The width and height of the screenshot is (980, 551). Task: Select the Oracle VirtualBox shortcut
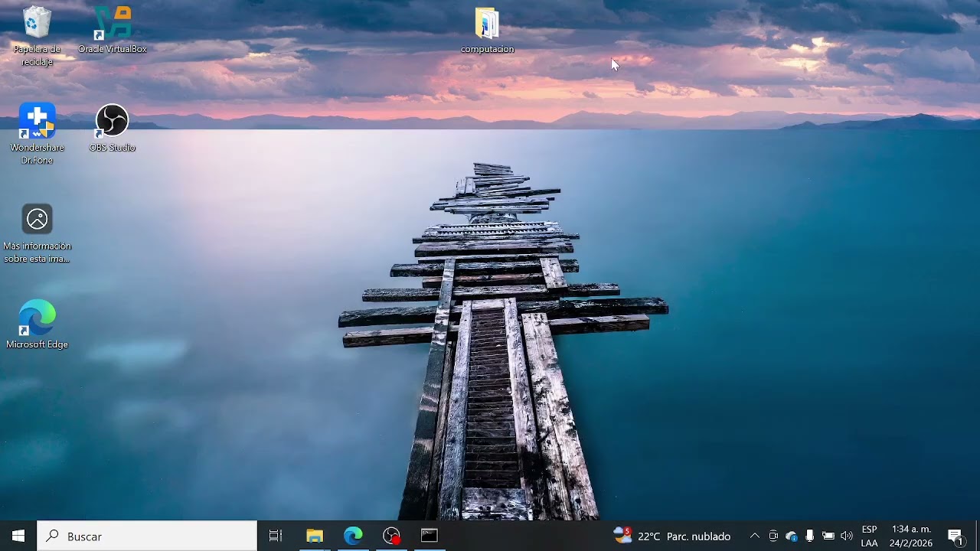click(112, 31)
